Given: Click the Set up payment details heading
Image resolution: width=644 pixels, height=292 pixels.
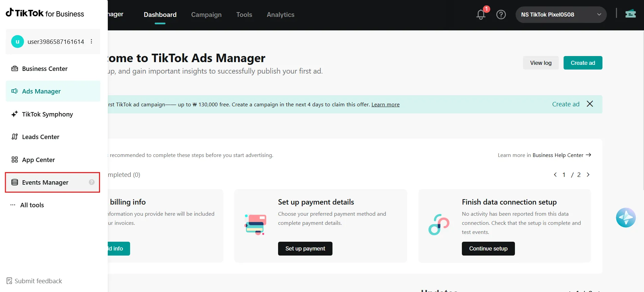Looking at the screenshot, I should (x=316, y=202).
